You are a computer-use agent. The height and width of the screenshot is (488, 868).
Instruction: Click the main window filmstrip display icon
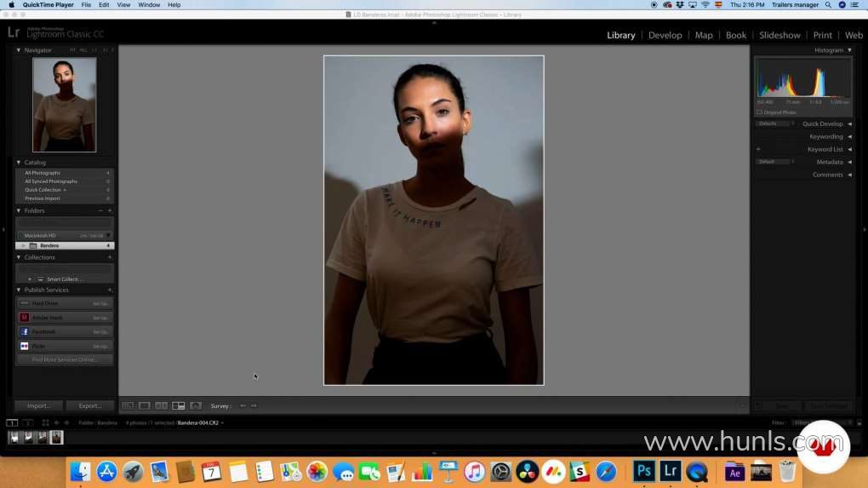pos(12,422)
